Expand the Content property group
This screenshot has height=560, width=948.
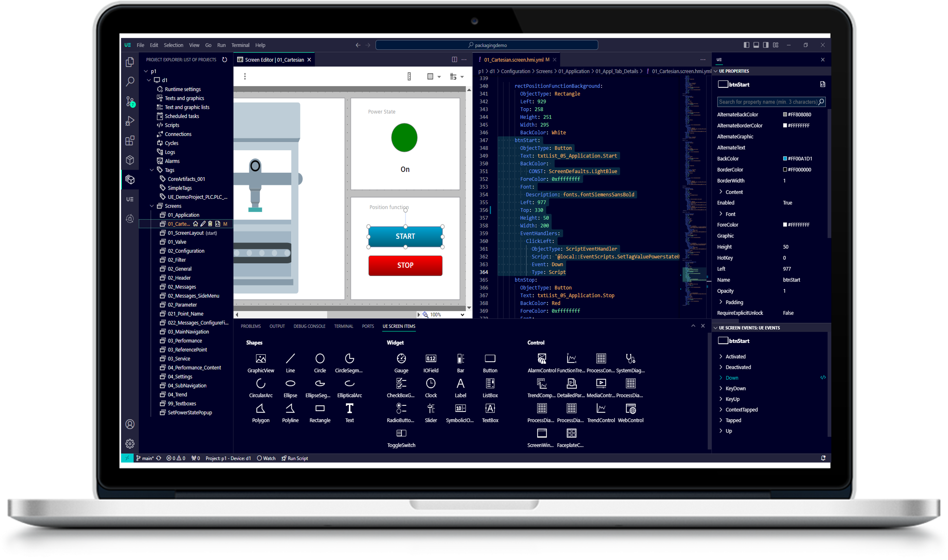(x=721, y=192)
